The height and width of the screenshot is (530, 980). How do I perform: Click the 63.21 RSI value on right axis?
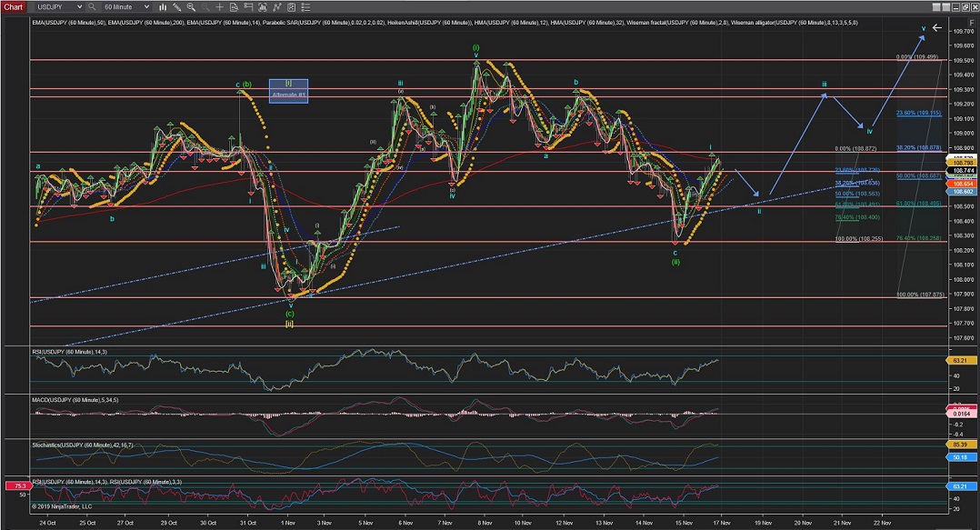(x=960, y=486)
